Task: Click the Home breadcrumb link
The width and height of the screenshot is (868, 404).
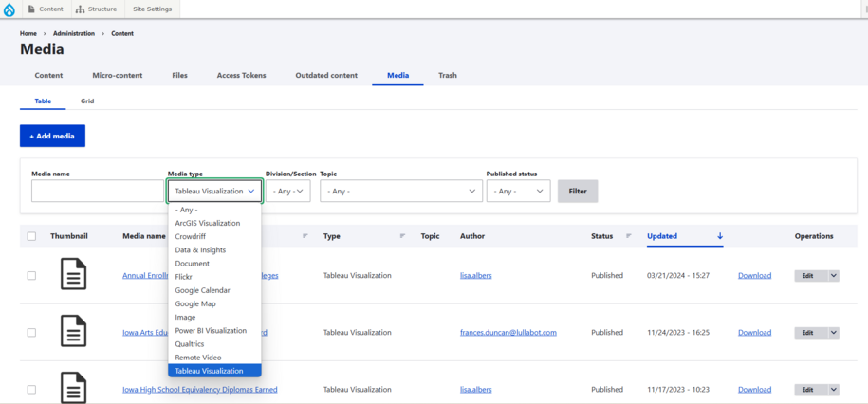Action: [28, 34]
